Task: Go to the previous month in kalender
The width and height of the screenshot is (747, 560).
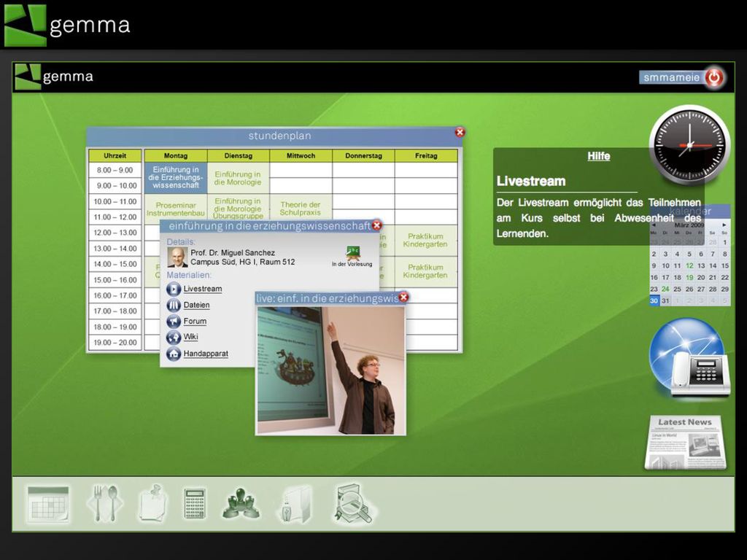Action: click(654, 225)
